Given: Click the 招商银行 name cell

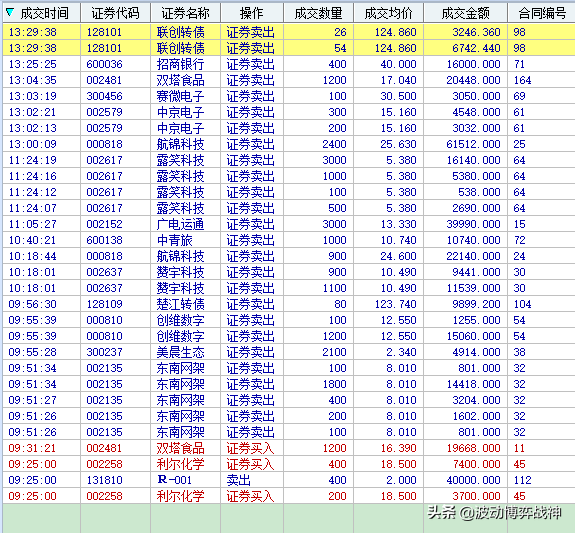Looking at the screenshot, I should [180, 64].
